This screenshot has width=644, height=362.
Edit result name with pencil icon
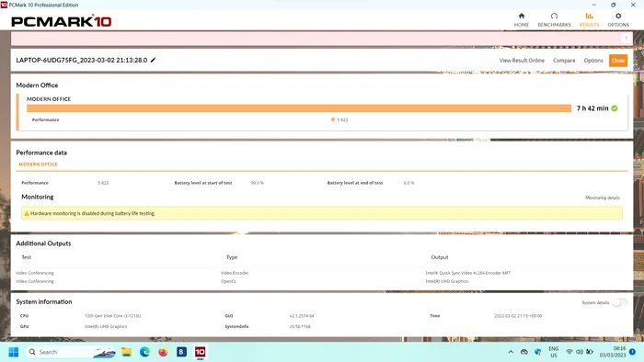[154, 60]
